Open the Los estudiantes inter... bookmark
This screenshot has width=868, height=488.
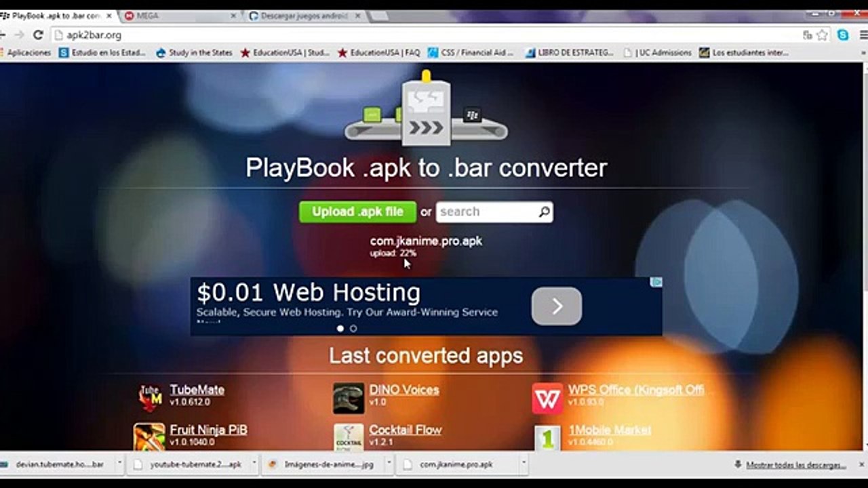(744, 53)
